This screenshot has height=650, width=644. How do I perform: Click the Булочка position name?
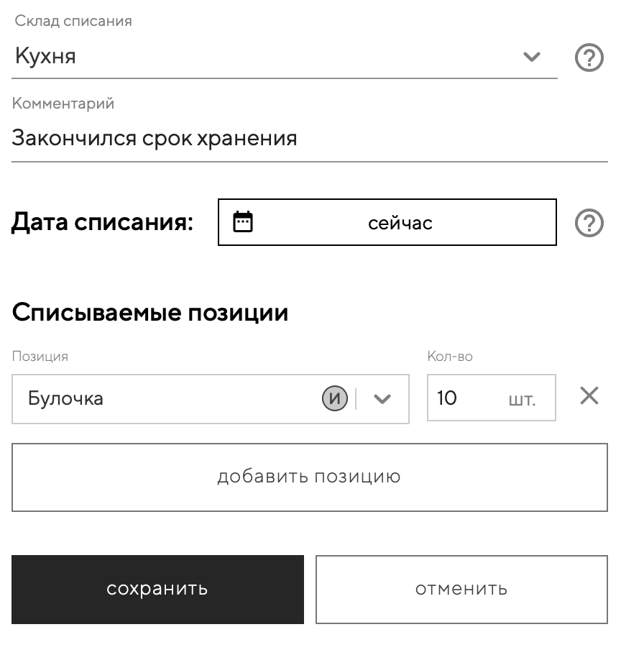65,398
